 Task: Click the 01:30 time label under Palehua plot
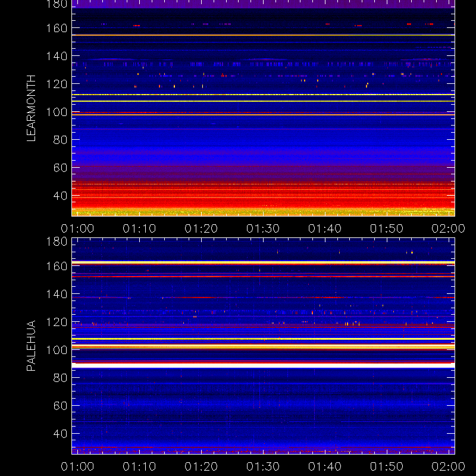[263, 466]
